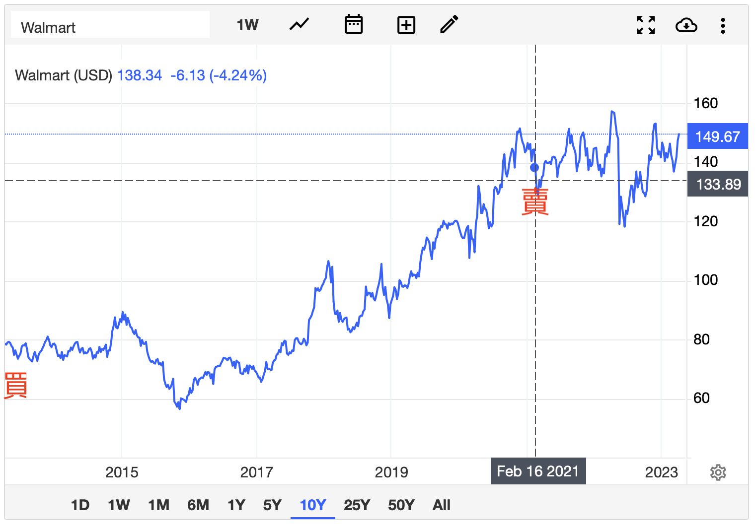Click the 133.89 crosshair price label
Viewport: 756px width, 532px height.
718,184
